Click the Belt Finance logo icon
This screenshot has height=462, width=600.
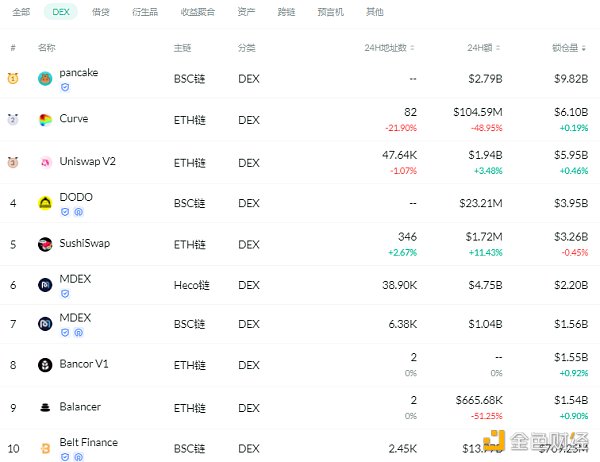[45, 448]
